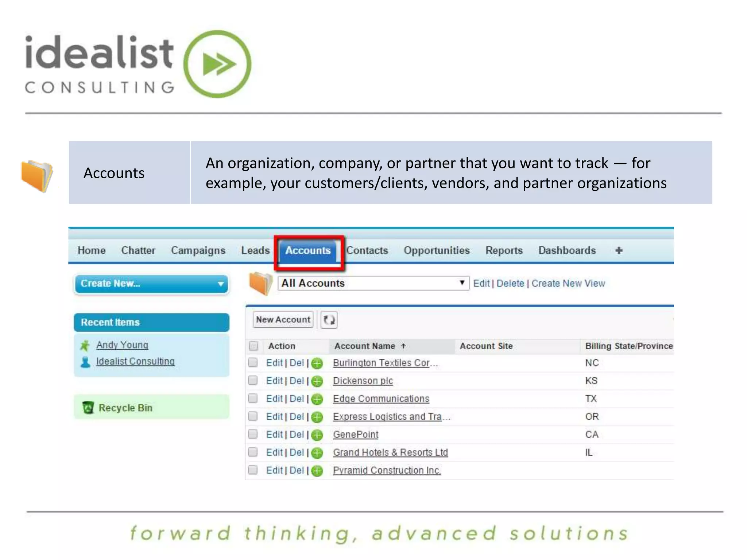Click the CA billing state cell

[x=592, y=435]
